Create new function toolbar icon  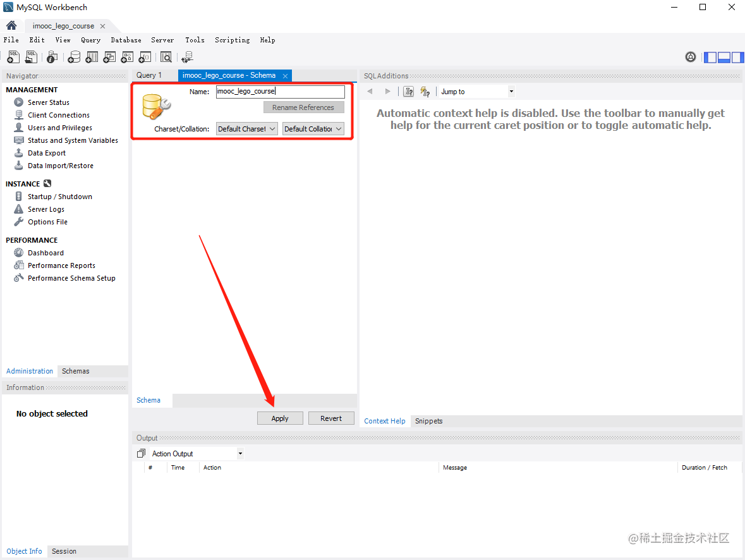coord(145,57)
